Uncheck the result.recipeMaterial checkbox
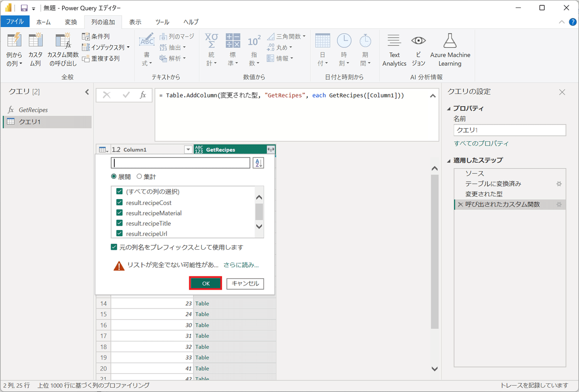The width and height of the screenshot is (579, 392). coord(120,213)
